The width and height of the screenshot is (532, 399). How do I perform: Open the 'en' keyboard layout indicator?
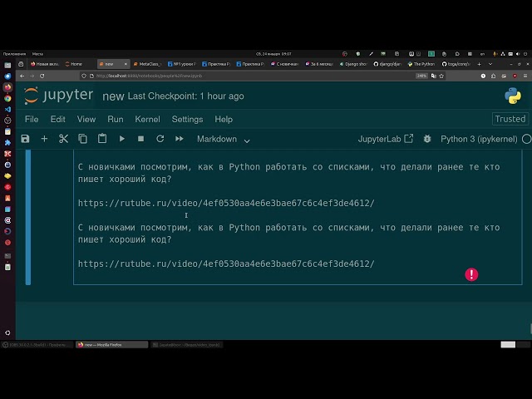(482, 53)
